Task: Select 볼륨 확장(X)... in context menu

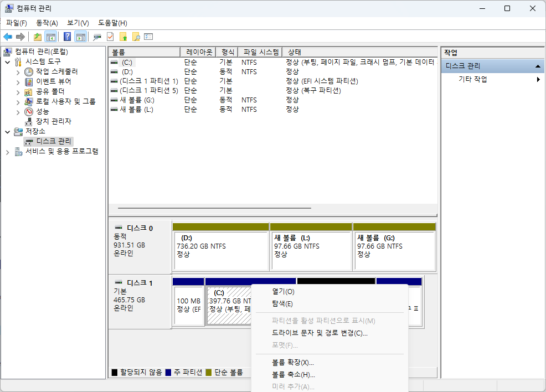Action: pyautogui.click(x=329, y=363)
